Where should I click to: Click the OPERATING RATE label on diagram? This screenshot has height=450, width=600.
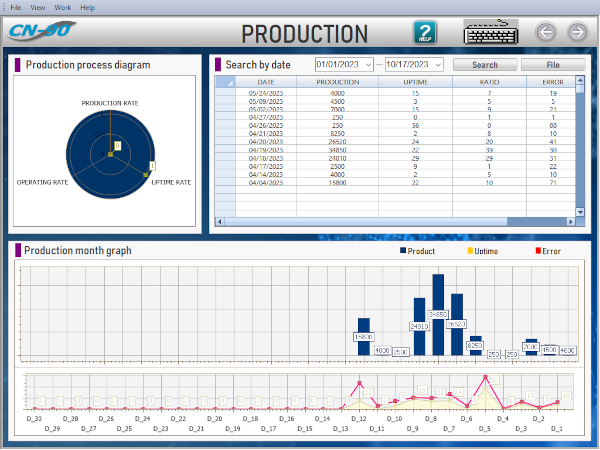[x=42, y=182]
